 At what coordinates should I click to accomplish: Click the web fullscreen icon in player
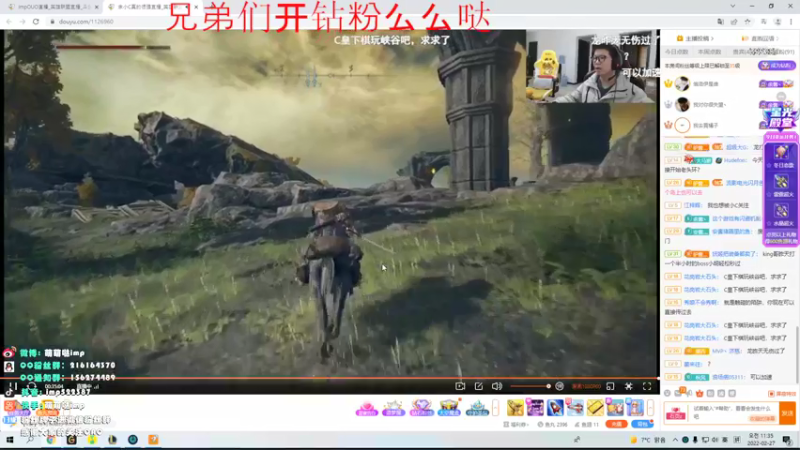tap(629, 386)
